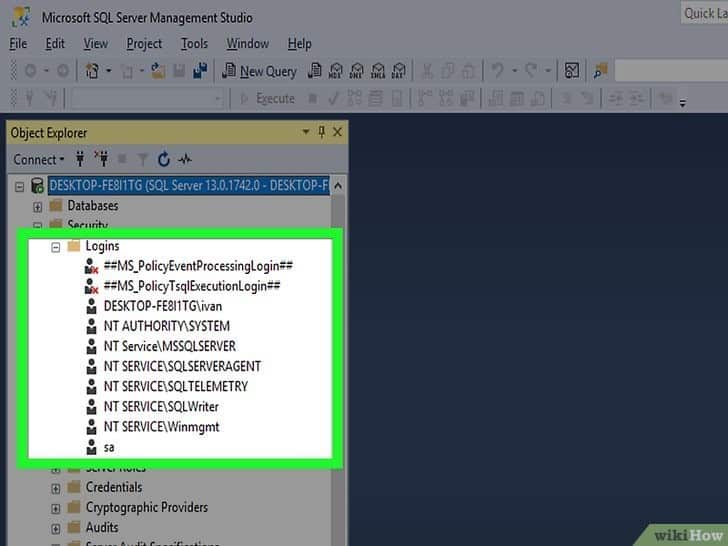Click the New Project toolbar icon

[92, 71]
